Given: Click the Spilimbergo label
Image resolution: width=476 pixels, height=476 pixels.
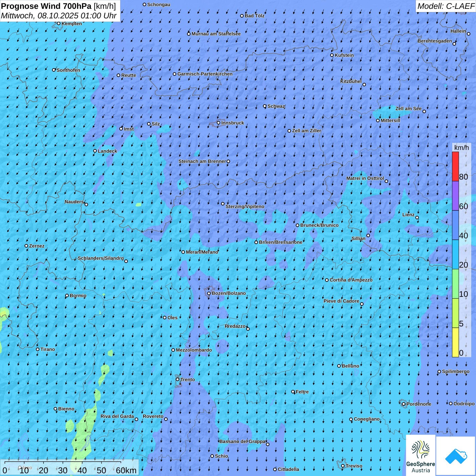Looking at the screenshot, I should pyautogui.click(x=456, y=371).
